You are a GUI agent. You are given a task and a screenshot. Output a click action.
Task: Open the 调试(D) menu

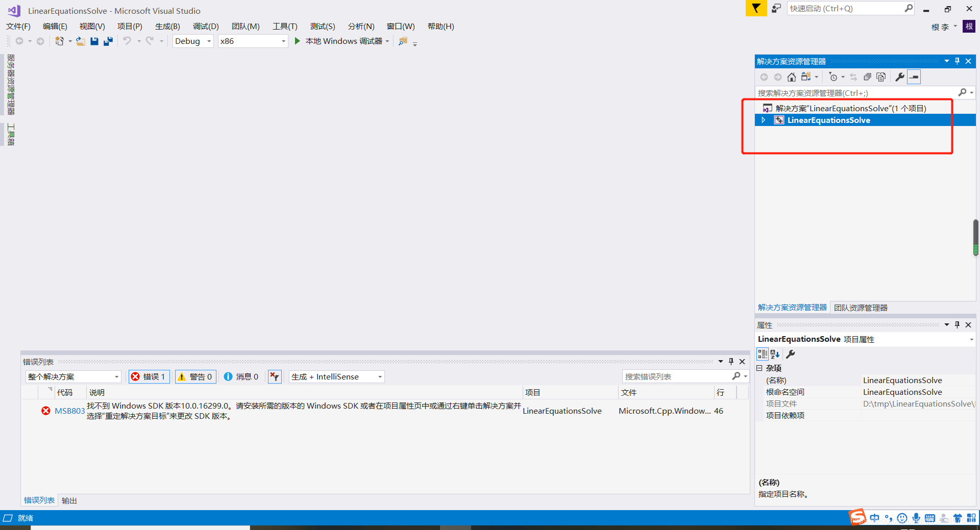tap(206, 27)
